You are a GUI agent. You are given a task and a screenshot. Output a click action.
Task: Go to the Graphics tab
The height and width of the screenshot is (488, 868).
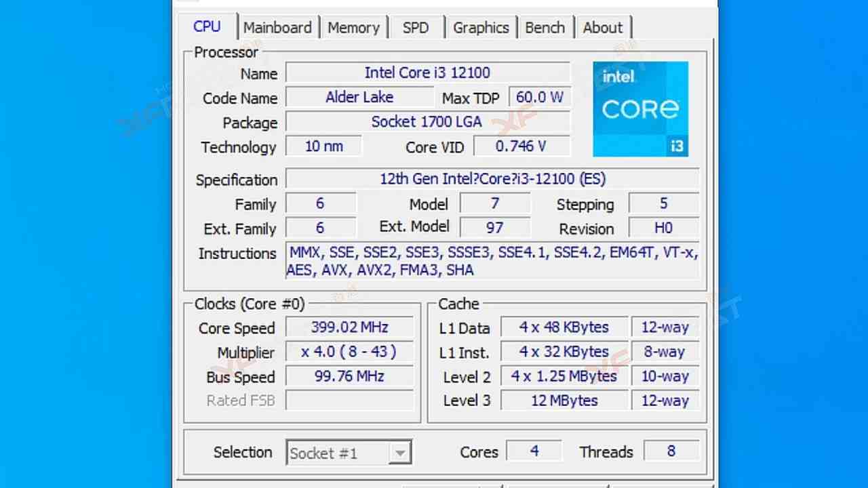tap(481, 28)
